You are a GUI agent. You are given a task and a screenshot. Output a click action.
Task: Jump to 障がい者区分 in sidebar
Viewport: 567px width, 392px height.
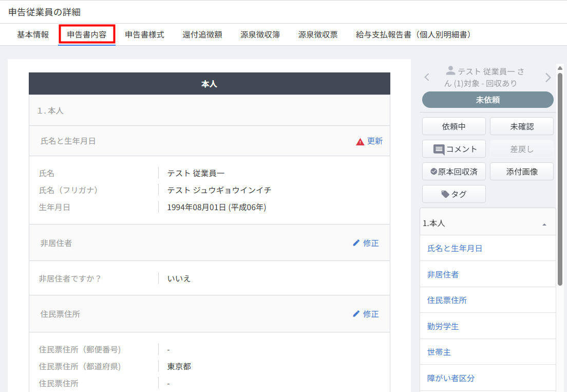point(450,378)
